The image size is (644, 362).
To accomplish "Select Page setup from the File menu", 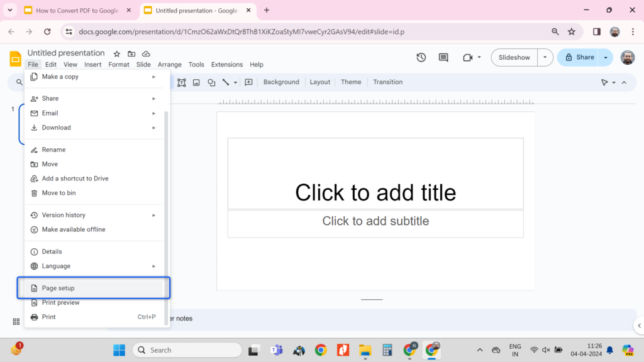I will tap(94, 288).
